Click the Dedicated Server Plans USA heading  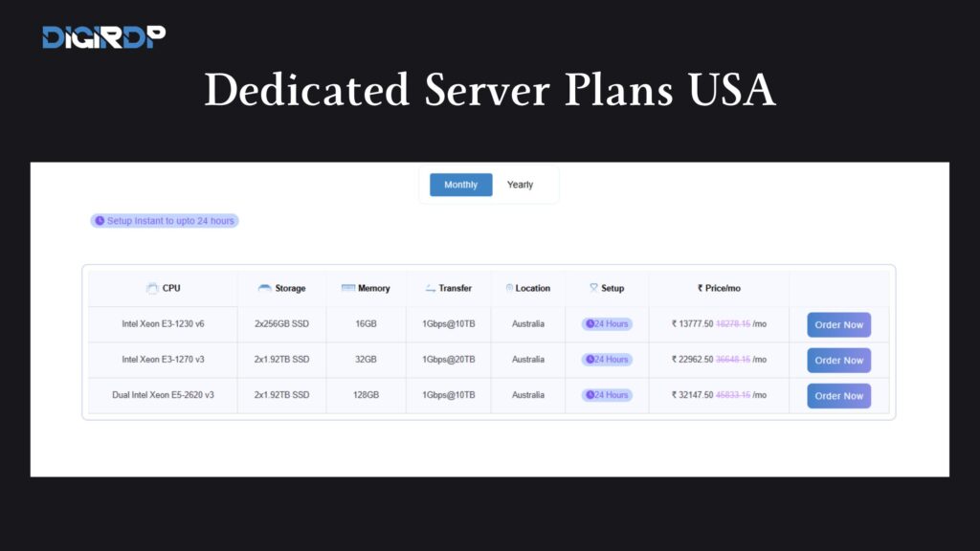coord(489,91)
